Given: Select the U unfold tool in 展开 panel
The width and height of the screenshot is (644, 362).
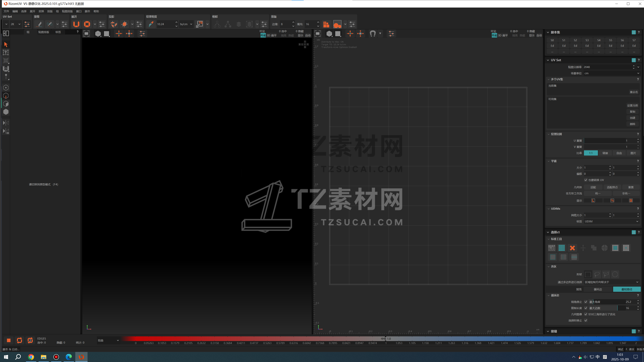Looking at the screenshot, I should (x=76, y=24).
